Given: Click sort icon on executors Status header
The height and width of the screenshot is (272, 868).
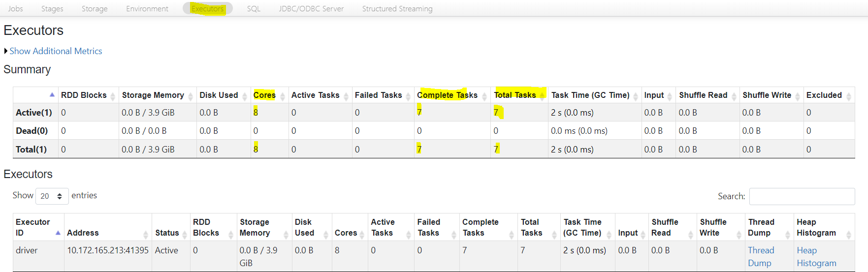Looking at the screenshot, I should tap(185, 234).
